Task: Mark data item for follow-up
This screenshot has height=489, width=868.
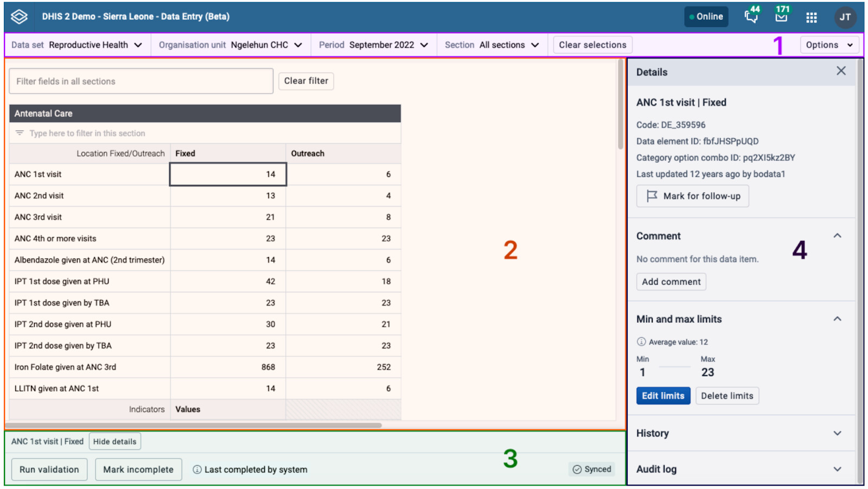Action: [x=692, y=196]
